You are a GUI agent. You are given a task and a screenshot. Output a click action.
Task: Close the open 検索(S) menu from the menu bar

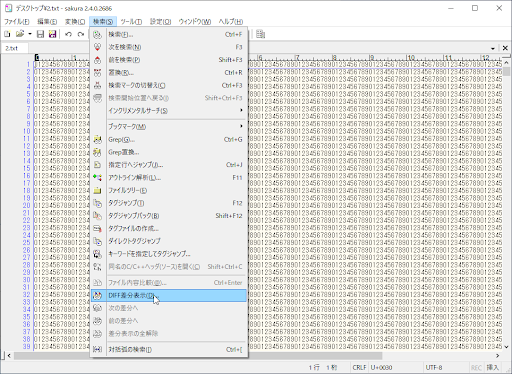pos(103,22)
